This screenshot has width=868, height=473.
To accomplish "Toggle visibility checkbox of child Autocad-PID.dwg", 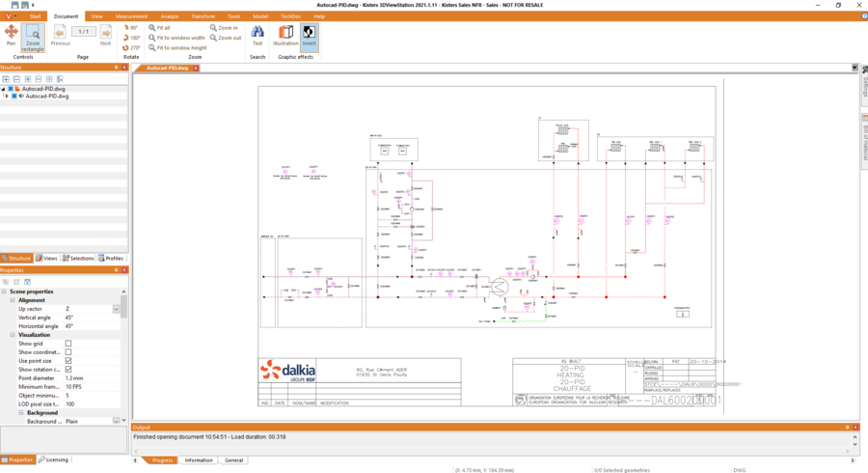I will point(14,96).
